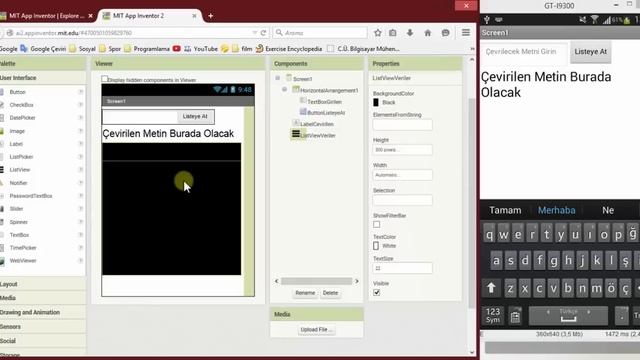This screenshot has height=360, width=640.
Task: Click the components panel horizontal scrollbar
Action: (316, 281)
